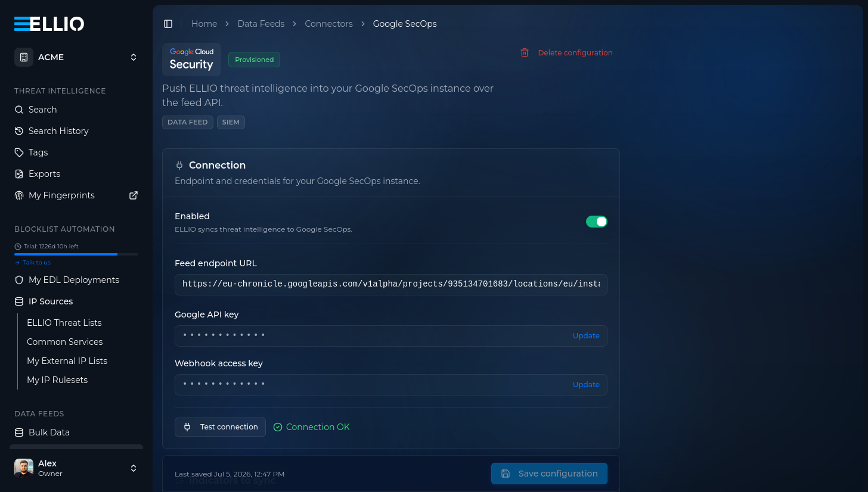Click the Connection plug icon
The image size is (868, 492).
179,166
